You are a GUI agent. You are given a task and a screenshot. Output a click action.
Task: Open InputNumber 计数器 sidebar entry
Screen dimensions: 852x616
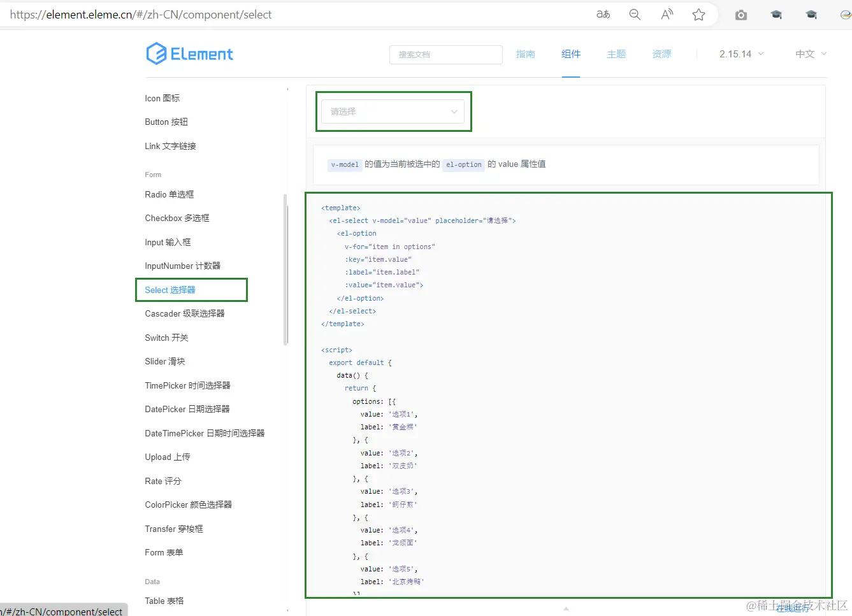183,266
